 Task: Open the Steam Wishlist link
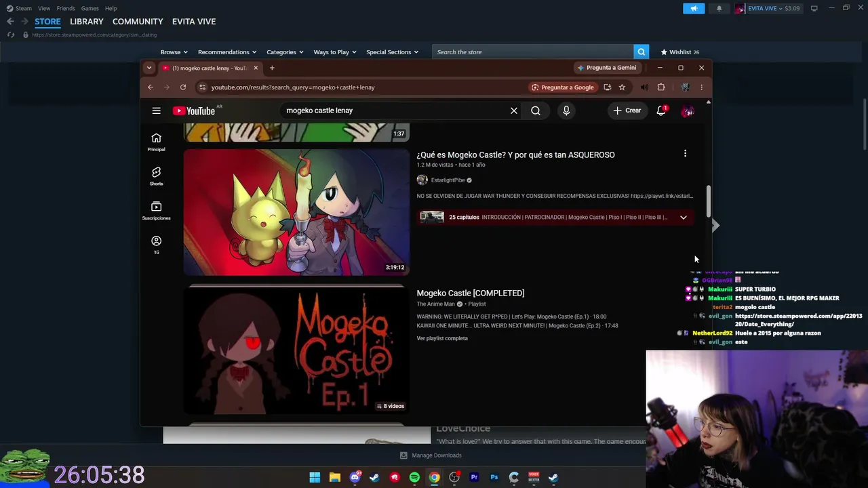click(679, 52)
